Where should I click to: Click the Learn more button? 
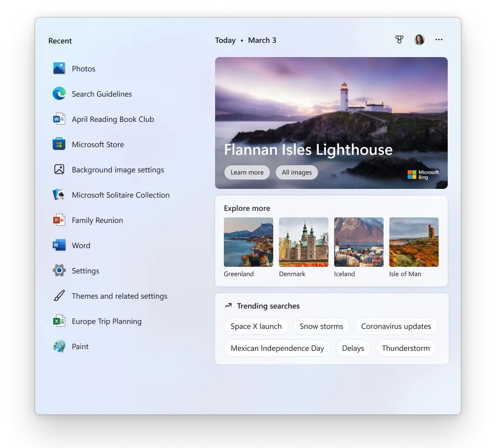click(x=247, y=172)
